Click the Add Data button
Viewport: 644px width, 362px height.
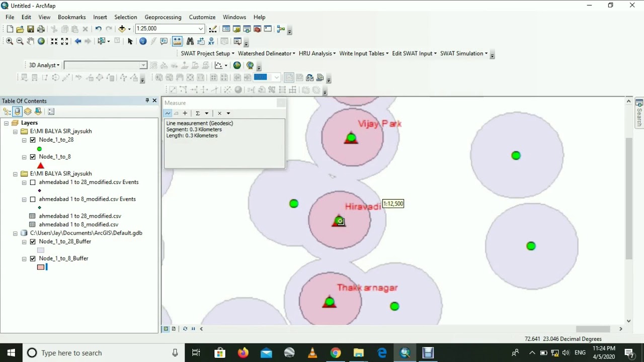click(x=122, y=29)
